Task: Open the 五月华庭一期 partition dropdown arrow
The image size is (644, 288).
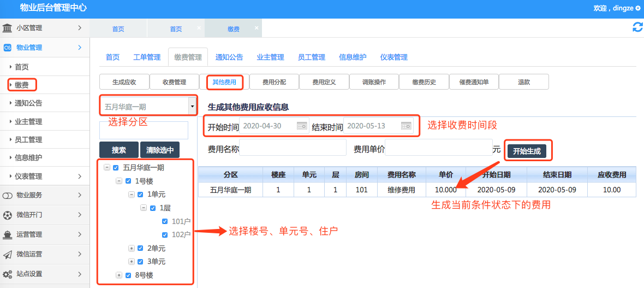Action: pyautogui.click(x=192, y=107)
